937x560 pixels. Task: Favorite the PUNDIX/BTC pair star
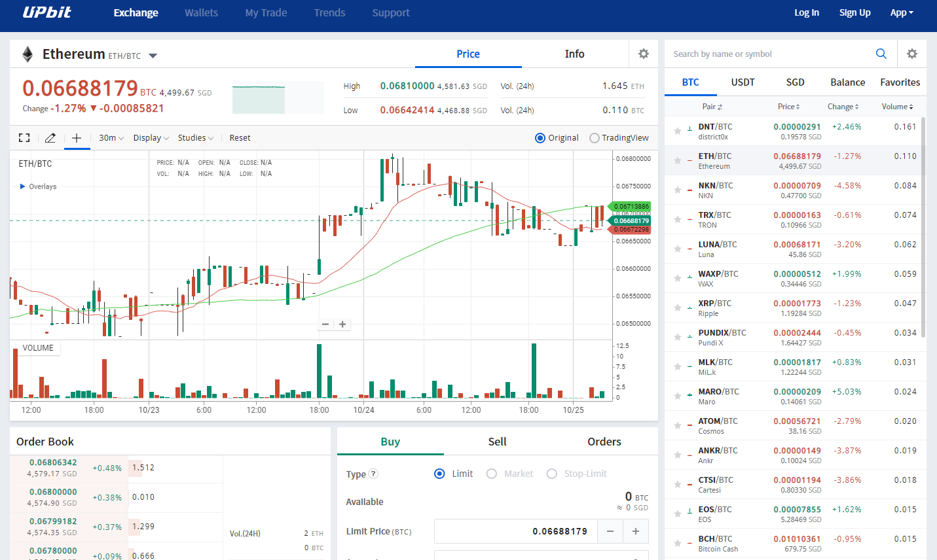(x=678, y=337)
